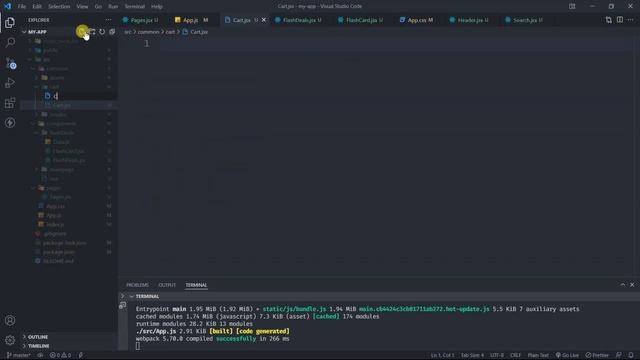
Task: Toggle the layout customization icon in title bar
Action: (572, 6)
